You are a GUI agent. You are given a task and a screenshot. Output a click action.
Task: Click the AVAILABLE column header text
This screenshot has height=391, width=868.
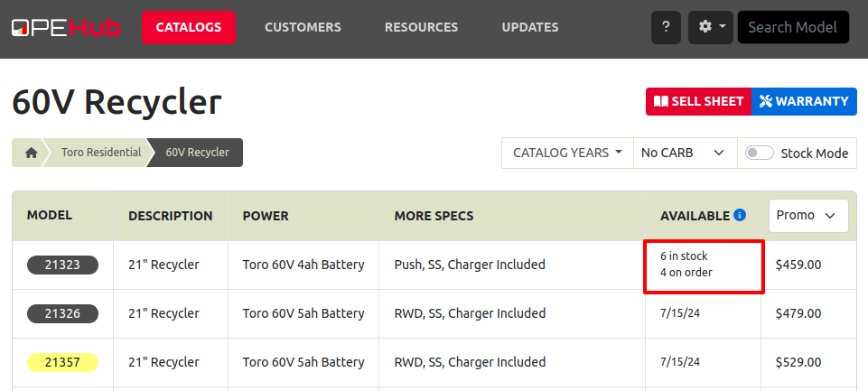(x=695, y=216)
